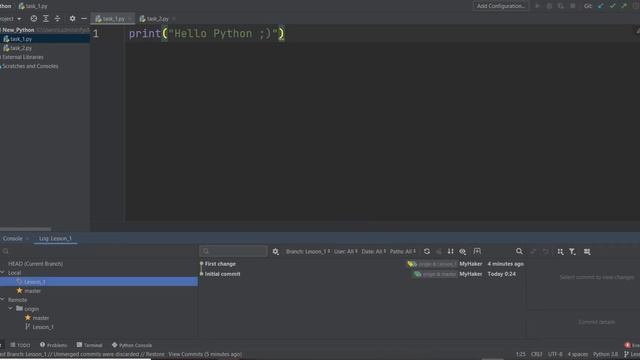Screen dimensions: 640x360
Task: Open the Date: All filter dropdown
Action: click(373, 251)
